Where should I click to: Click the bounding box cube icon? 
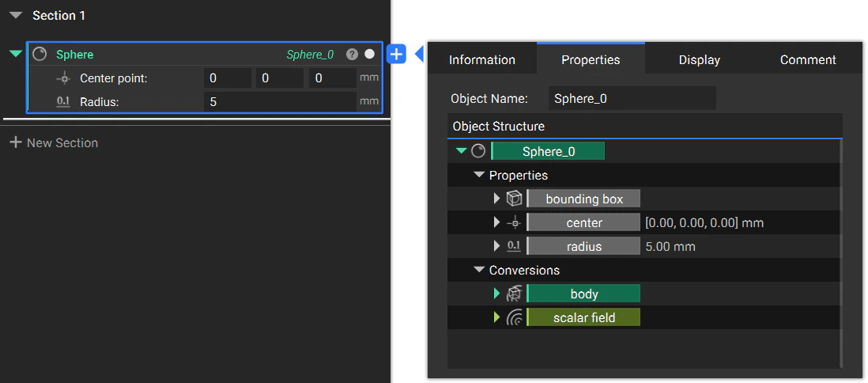tap(515, 199)
